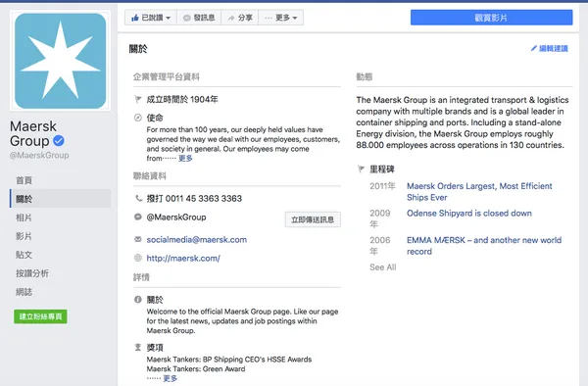This screenshot has height=386, width=588.
Task: Open the 貼文 posts tab in sidebar
Action: click(24, 255)
